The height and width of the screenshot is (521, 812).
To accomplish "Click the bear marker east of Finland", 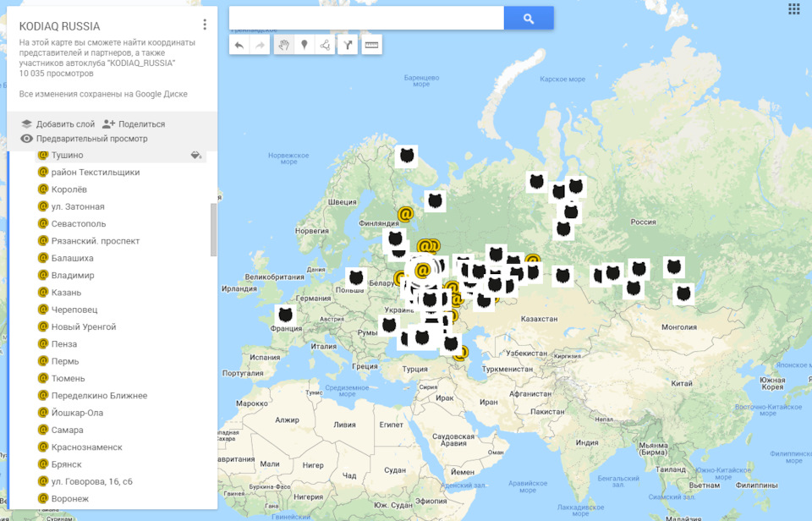I will pos(435,200).
